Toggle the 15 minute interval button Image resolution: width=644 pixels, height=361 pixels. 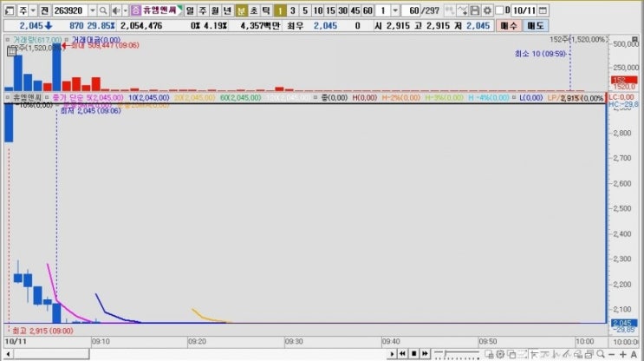[330, 10]
